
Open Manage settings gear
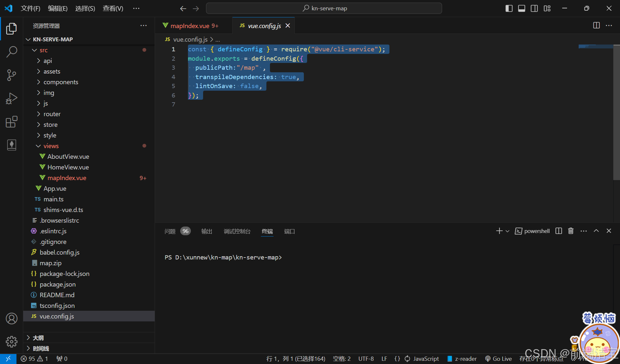(x=12, y=341)
